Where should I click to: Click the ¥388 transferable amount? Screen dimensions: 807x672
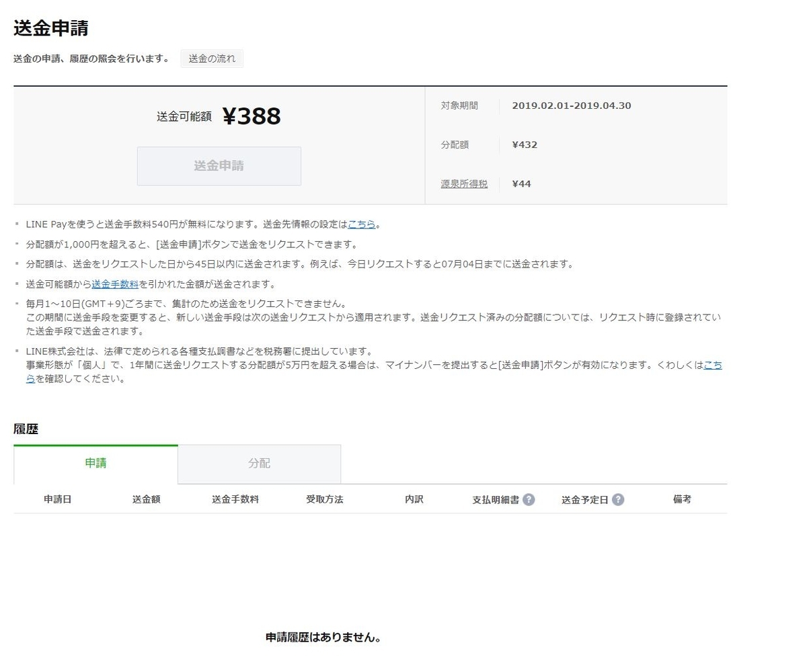(x=252, y=116)
